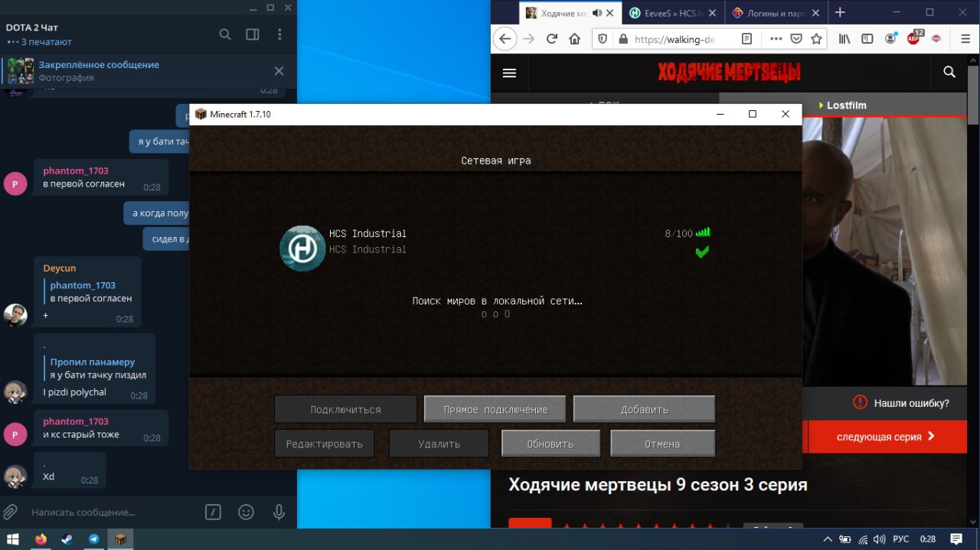Show hidden system tray icons chevron
This screenshot has width=980, height=550.
(829, 539)
